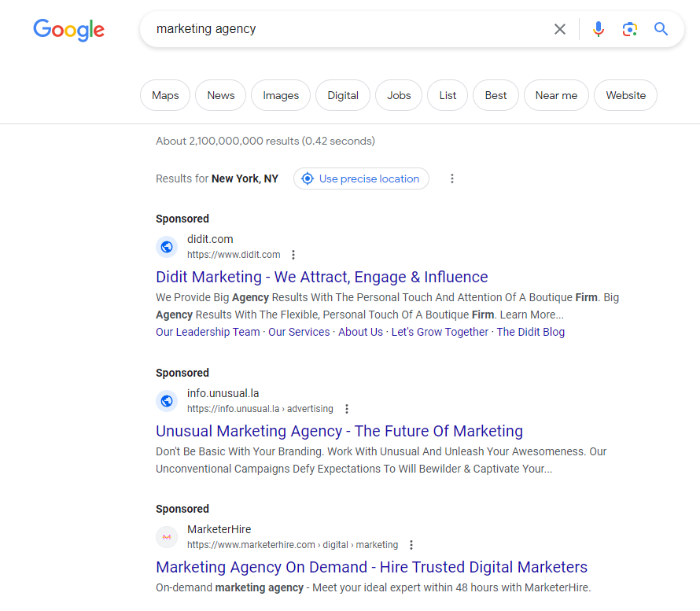Screen dimensions: 700x611
Task: Start a voice search with the microphone icon
Action: tap(599, 28)
